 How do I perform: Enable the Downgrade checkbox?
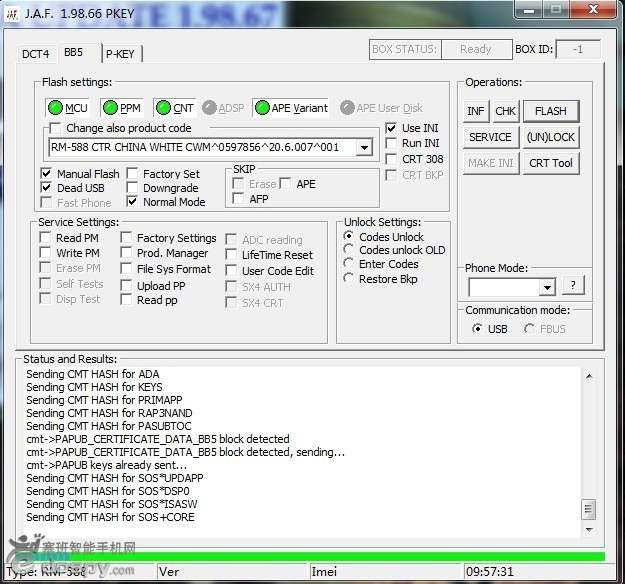132,188
